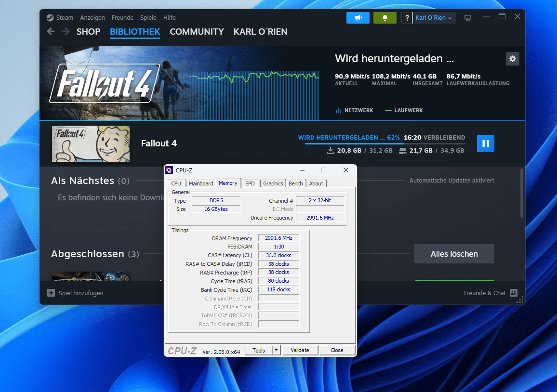Click the question mark help icon

point(407,18)
